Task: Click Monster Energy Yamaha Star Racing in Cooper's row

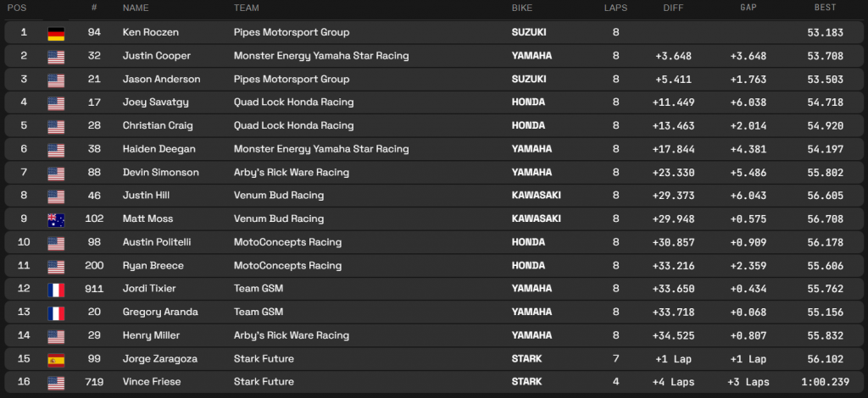Action: coord(321,56)
